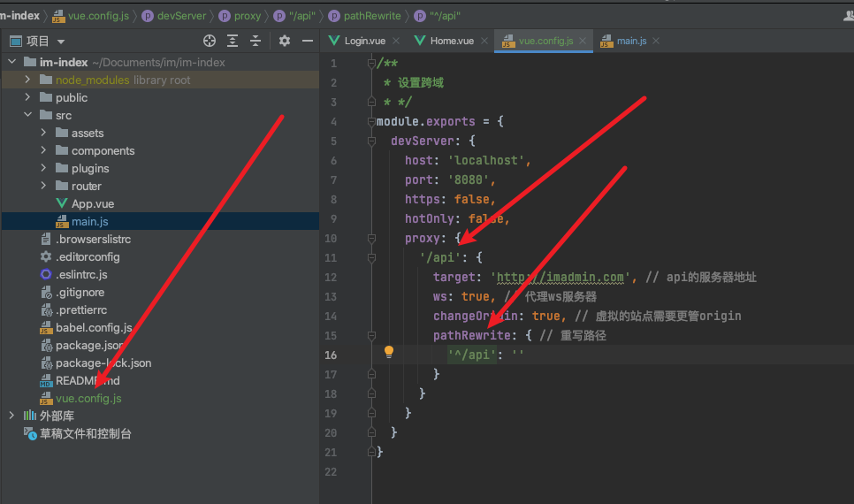
Task: Select babel.config.js file
Action: tap(94, 327)
